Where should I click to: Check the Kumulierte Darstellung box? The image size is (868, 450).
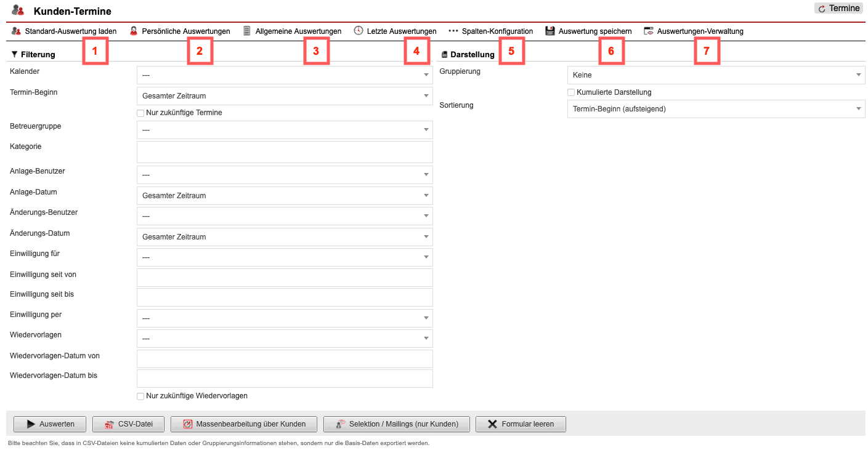pos(571,92)
